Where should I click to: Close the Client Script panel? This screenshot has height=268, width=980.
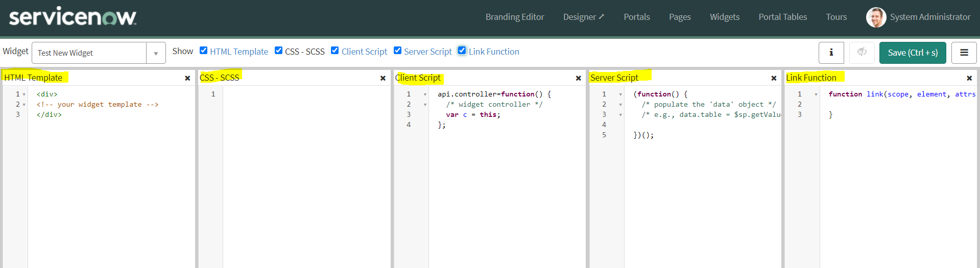[578, 78]
